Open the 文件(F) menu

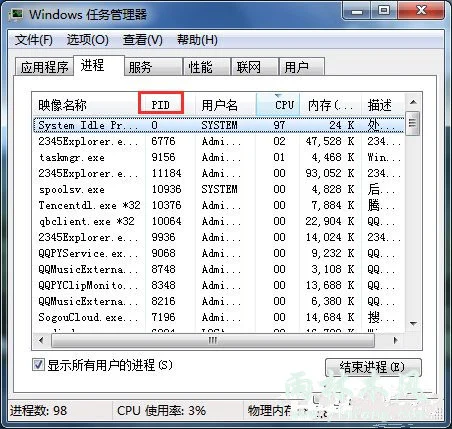[x=34, y=40]
